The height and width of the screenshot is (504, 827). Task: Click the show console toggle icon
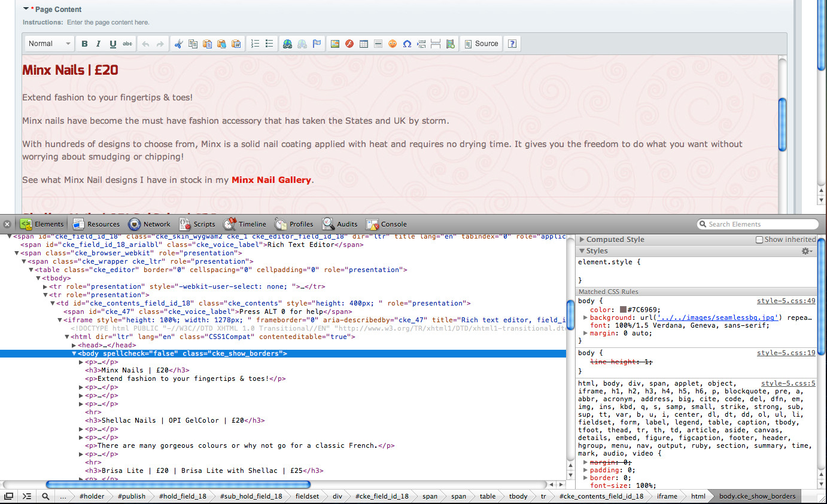coord(27,496)
